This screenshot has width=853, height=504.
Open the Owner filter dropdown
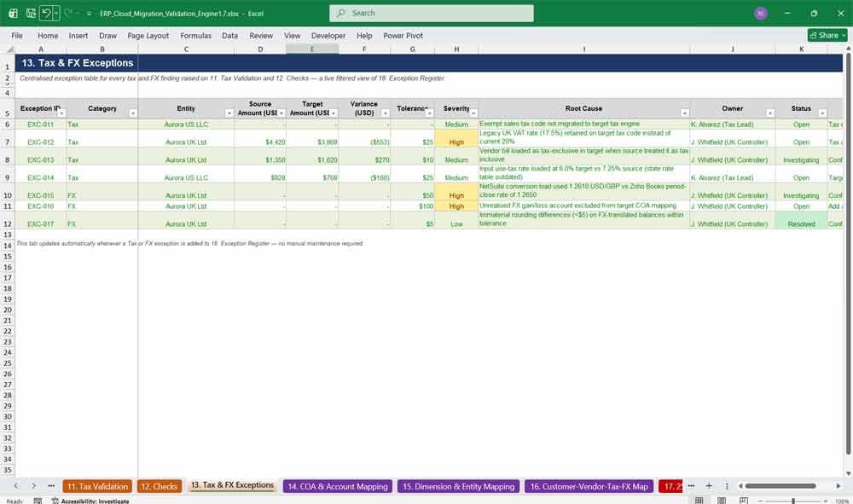tap(769, 113)
